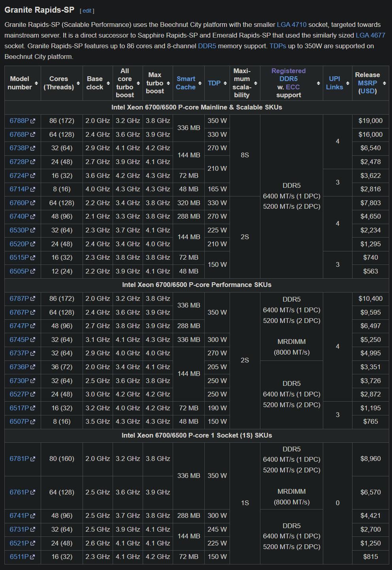Image resolution: width=392 pixels, height=570 pixels.
Task: Follow external link icon next to 6730P
Action: [33, 381]
